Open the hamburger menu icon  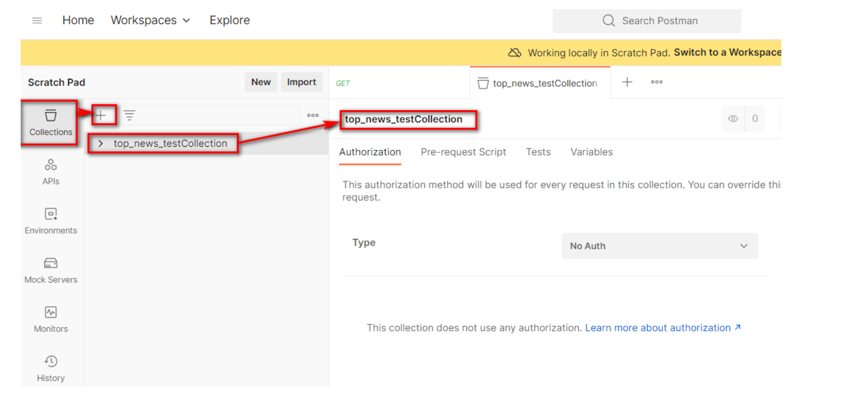coord(37,21)
